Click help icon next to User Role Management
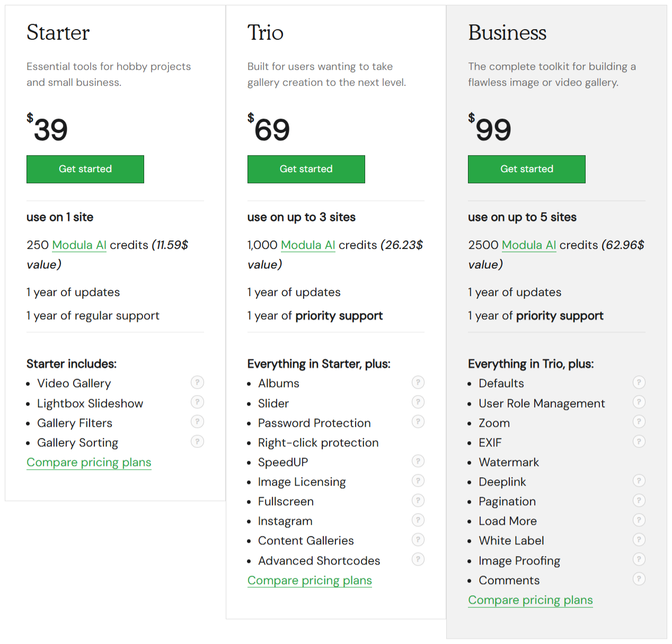Viewport: 672px width, 644px height. pos(639,402)
